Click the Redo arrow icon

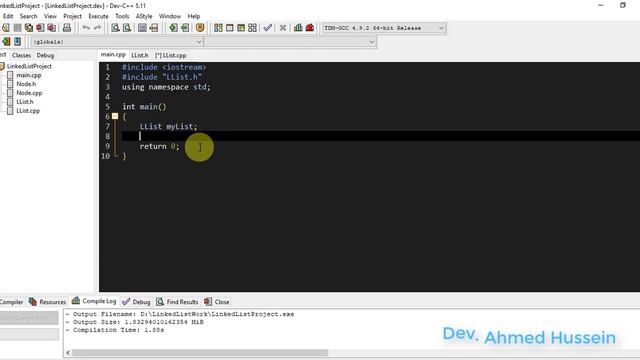98,28
